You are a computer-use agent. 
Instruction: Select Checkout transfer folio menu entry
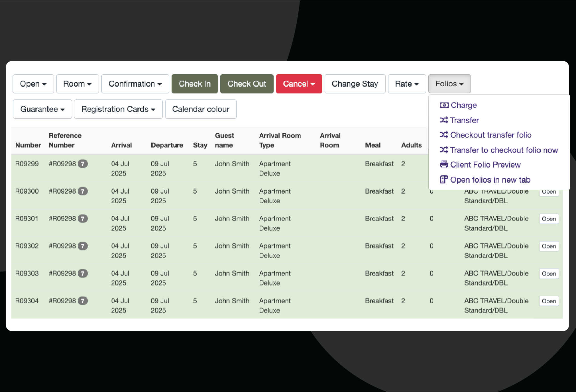(x=490, y=135)
